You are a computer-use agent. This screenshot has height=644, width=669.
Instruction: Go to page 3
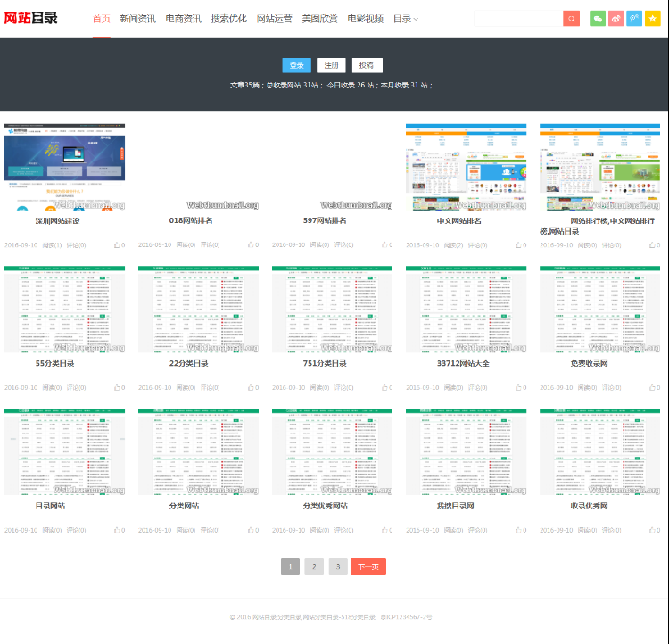tap(338, 566)
